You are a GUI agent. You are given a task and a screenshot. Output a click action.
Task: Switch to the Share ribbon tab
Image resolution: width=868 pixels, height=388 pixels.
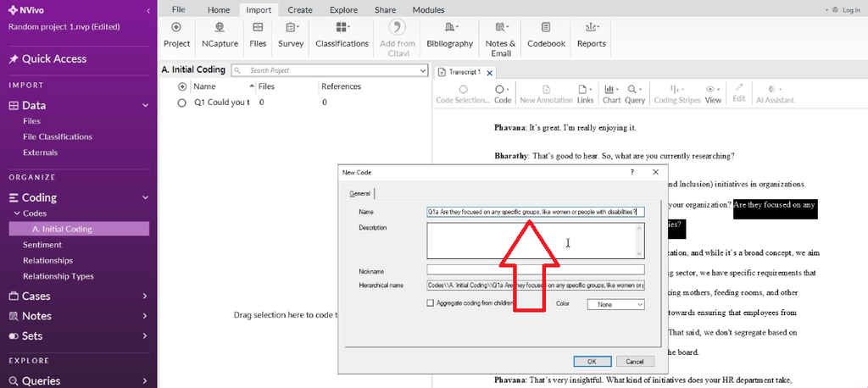[385, 9]
